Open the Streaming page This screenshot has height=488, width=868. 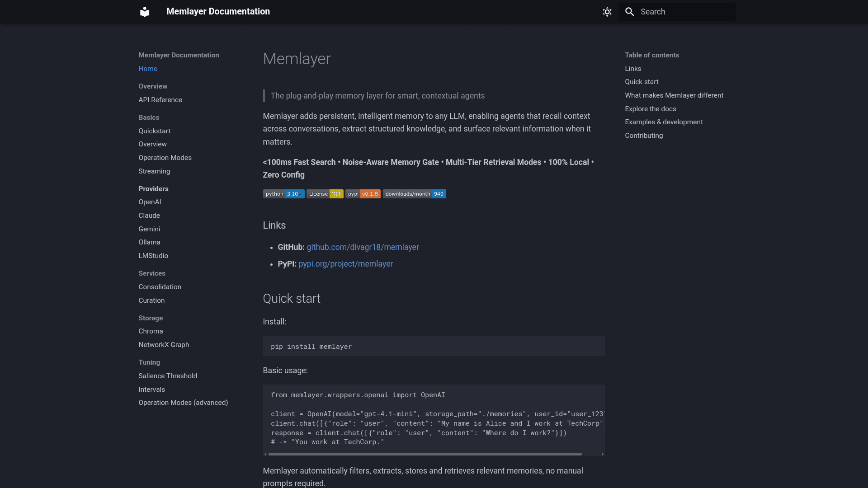[155, 171]
